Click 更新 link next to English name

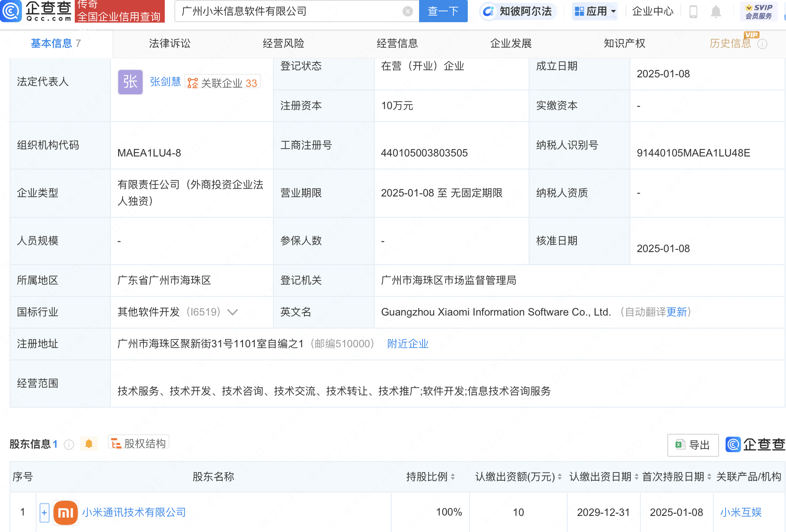click(676, 312)
